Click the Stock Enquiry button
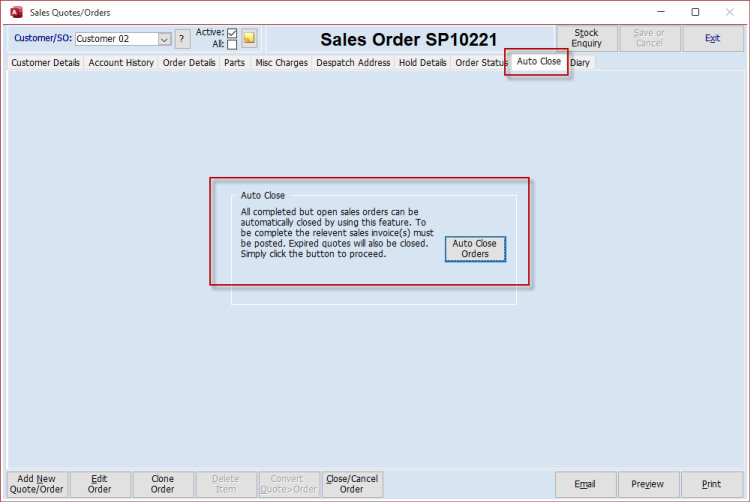Viewport: 750px width, 502px height. pos(586,38)
